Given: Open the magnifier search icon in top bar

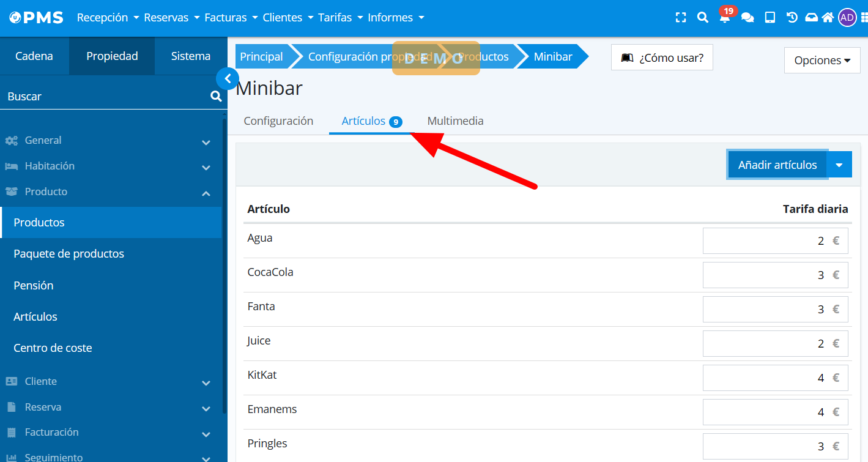Looking at the screenshot, I should [703, 18].
